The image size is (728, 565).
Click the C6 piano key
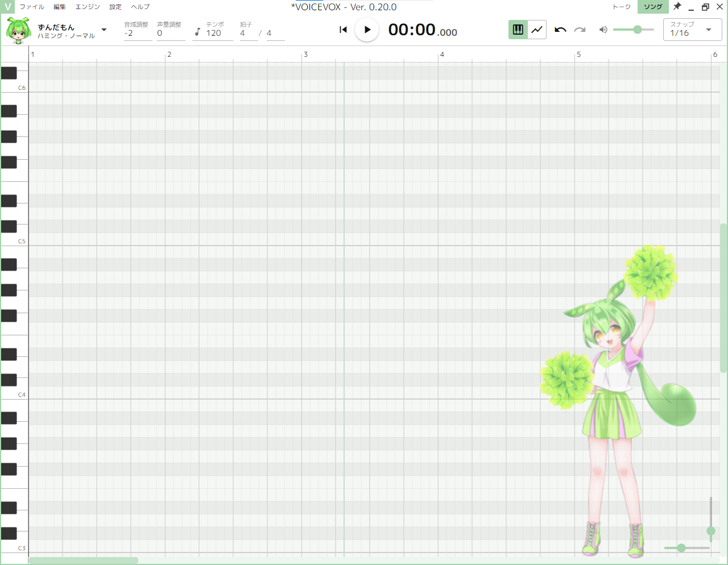[x=21, y=86]
